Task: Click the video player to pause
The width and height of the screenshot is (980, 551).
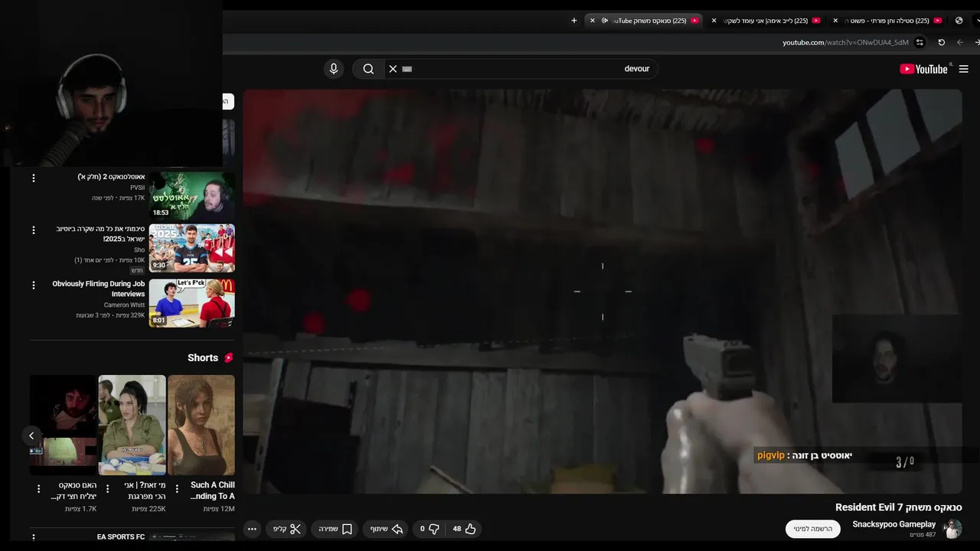Action: click(x=603, y=291)
